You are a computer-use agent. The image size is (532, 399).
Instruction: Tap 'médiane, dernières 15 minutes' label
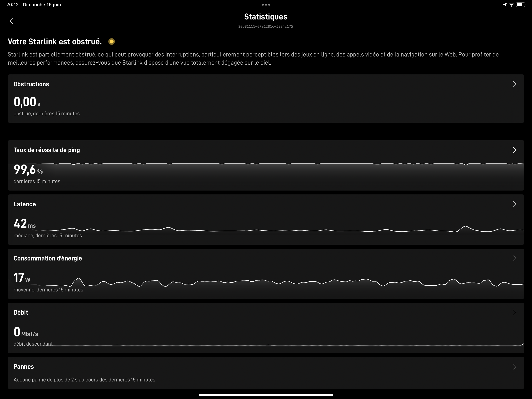[x=48, y=236]
